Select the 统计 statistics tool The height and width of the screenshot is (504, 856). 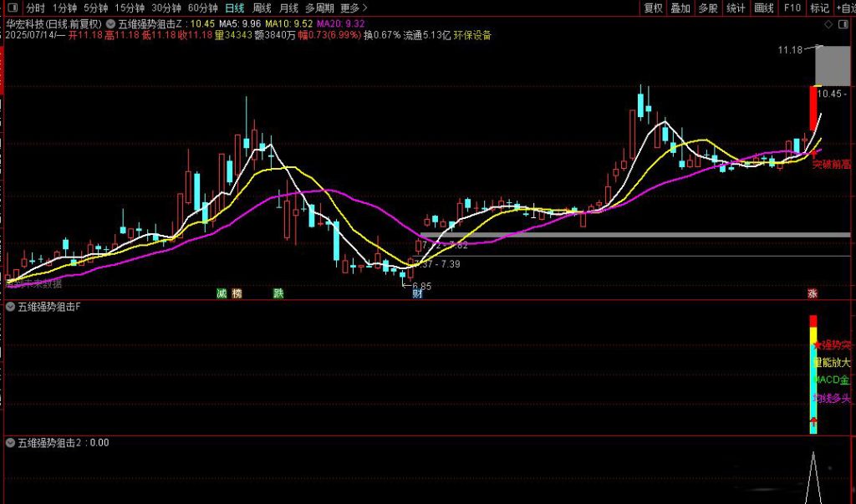pos(734,8)
